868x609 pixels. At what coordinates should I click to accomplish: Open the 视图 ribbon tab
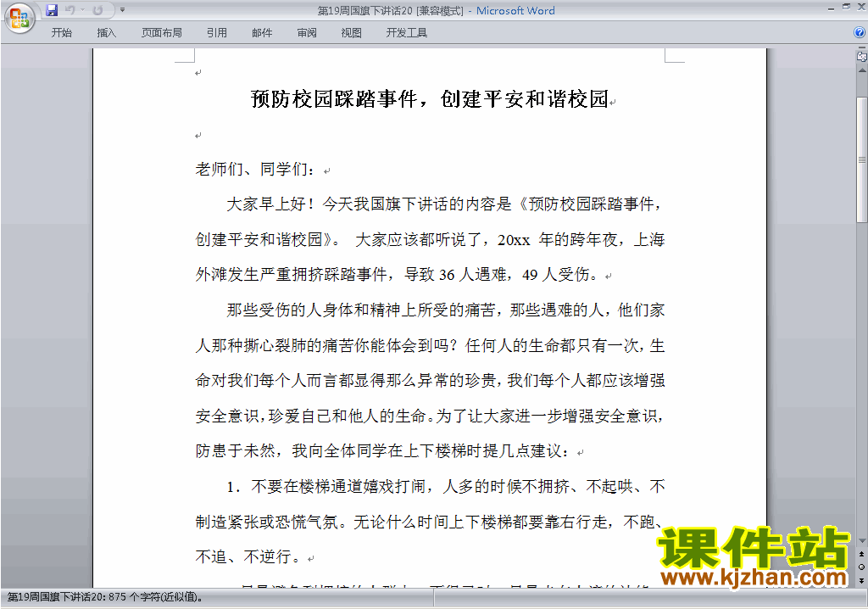(352, 33)
